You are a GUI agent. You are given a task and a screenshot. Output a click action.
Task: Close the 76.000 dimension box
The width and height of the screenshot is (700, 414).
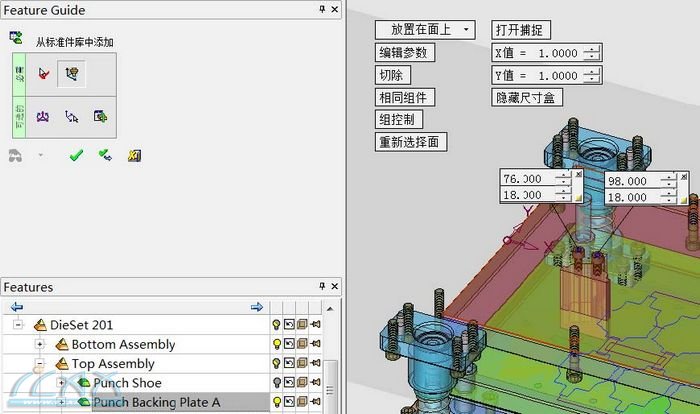(x=579, y=174)
